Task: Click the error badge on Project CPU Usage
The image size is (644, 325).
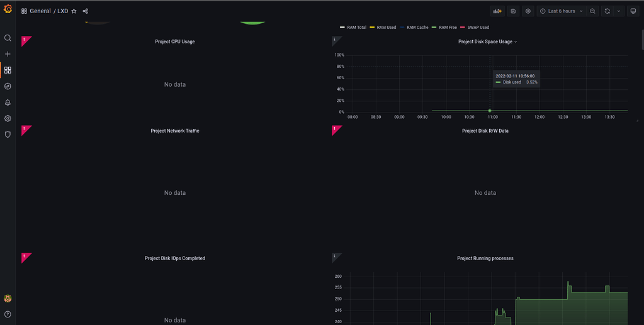Action: click(x=25, y=40)
